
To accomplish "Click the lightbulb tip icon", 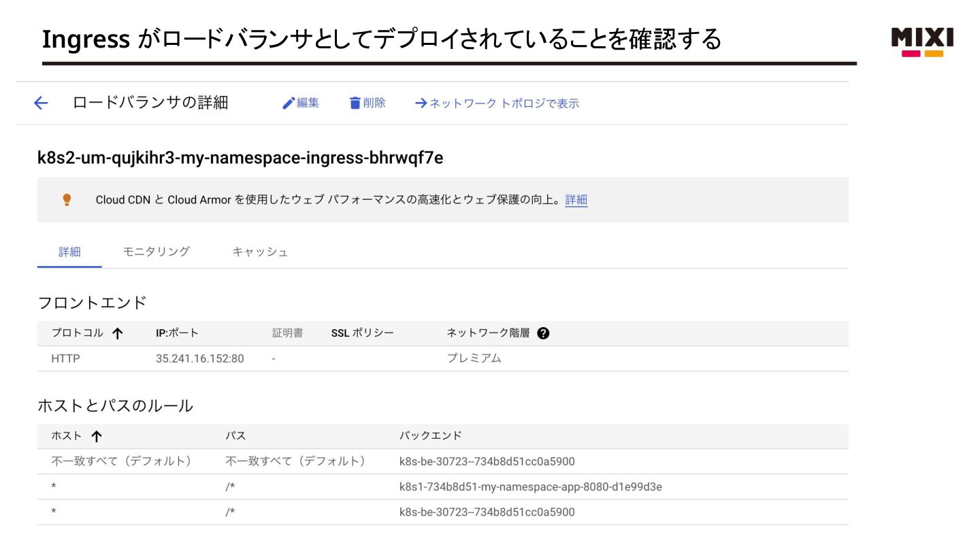I will [67, 199].
